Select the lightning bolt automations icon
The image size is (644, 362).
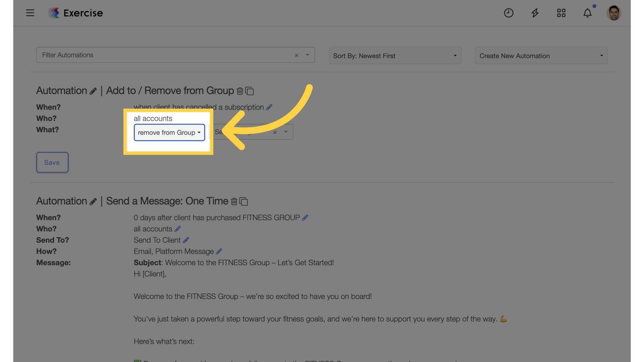tap(535, 13)
